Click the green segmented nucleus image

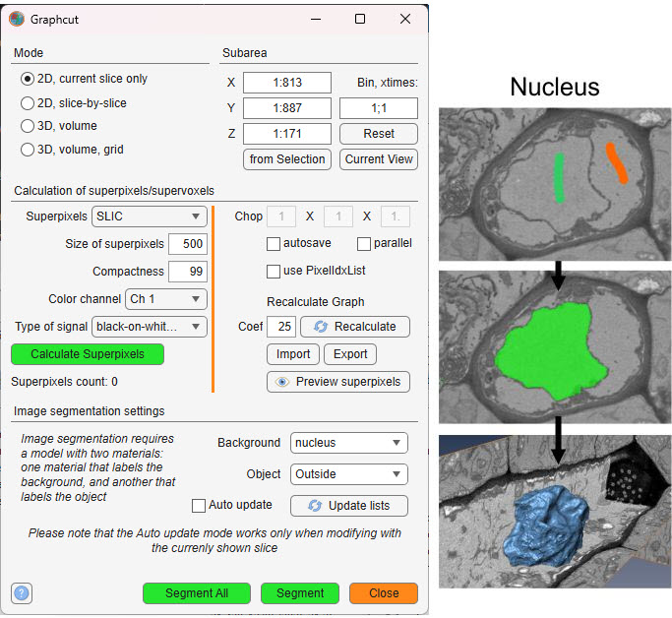[555, 346]
